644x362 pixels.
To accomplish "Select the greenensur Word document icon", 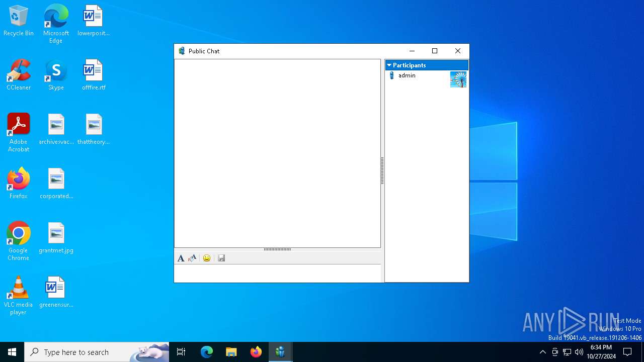I will pyautogui.click(x=56, y=293).
